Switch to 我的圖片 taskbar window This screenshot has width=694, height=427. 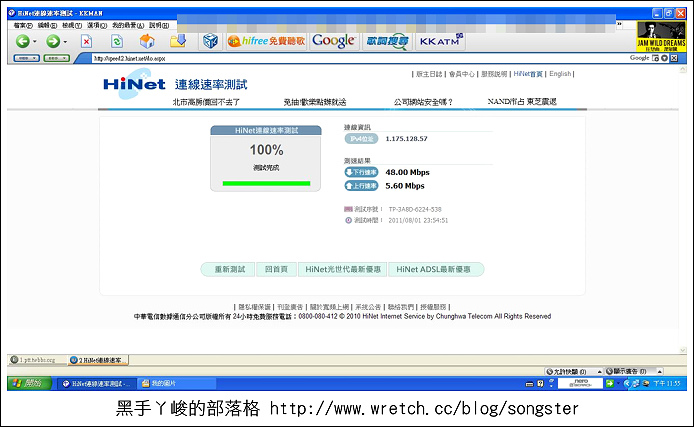(176, 384)
